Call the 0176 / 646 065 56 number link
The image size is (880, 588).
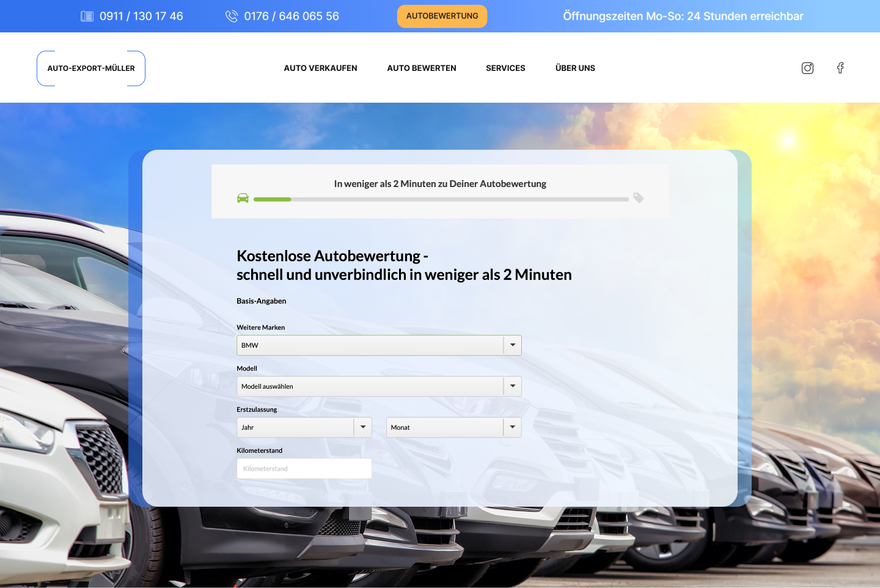coord(291,16)
